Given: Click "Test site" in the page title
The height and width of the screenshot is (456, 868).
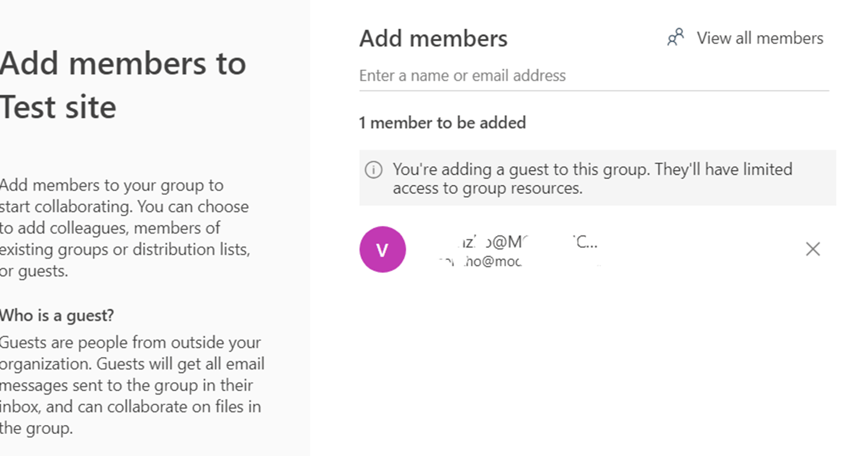Looking at the screenshot, I should click(58, 107).
